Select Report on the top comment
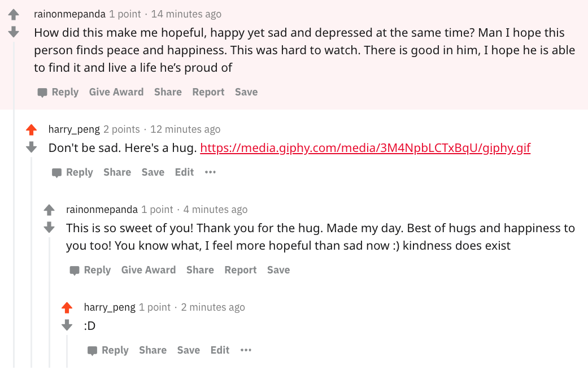Image resolution: width=588 pixels, height=370 pixels. (x=208, y=92)
